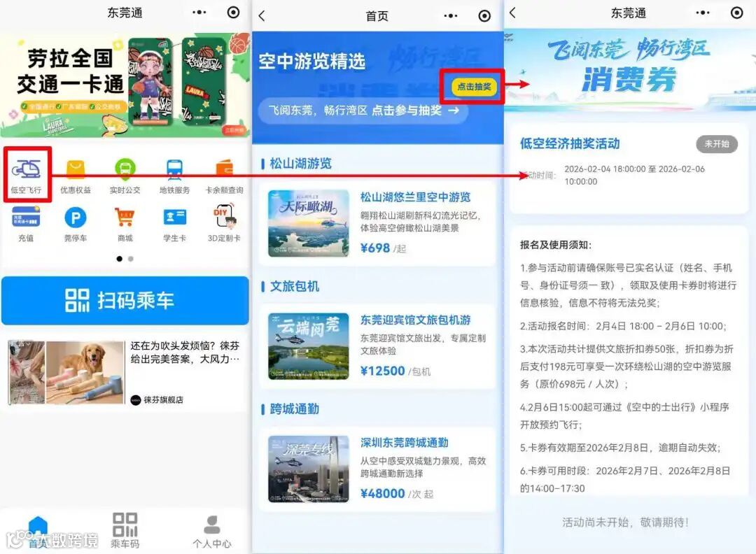Viewport: 756px width, 554px height.
Task: Tap the ¥12500 /包机 price
Action: pyautogui.click(x=395, y=371)
